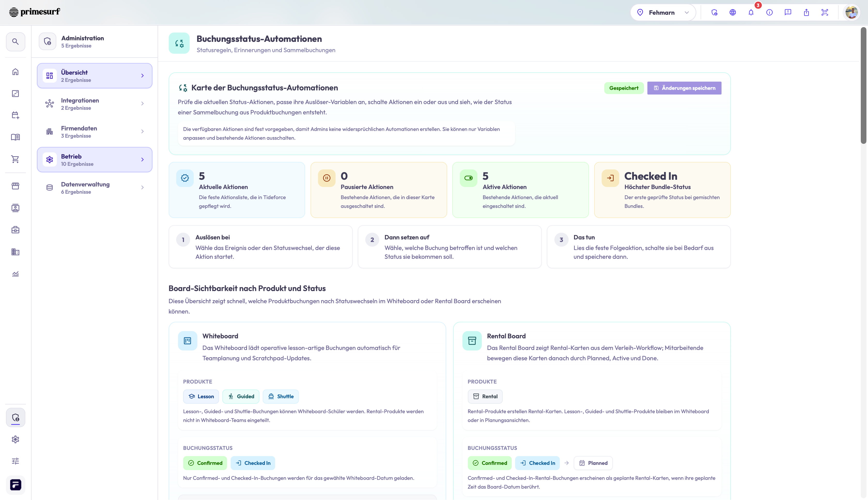Click the Administration panel header

pos(95,42)
